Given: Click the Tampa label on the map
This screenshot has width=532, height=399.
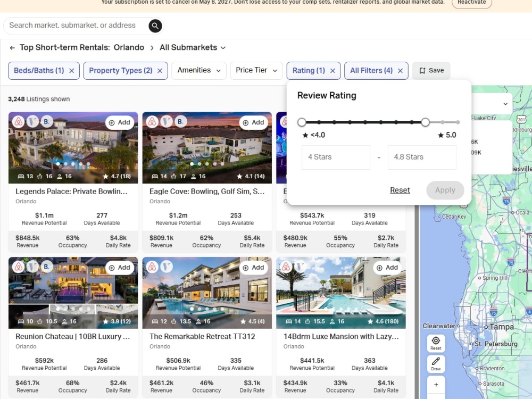Looking at the screenshot, I should coord(502,327).
